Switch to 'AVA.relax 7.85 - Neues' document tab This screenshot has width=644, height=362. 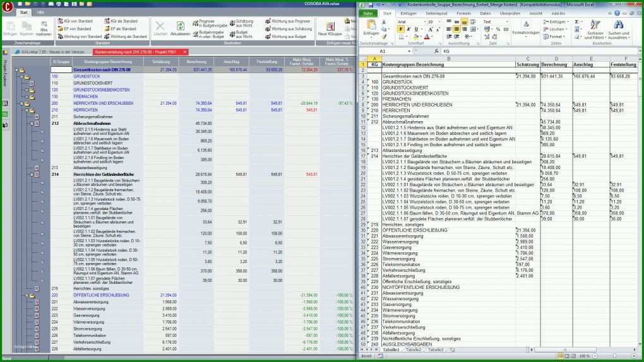50,52
